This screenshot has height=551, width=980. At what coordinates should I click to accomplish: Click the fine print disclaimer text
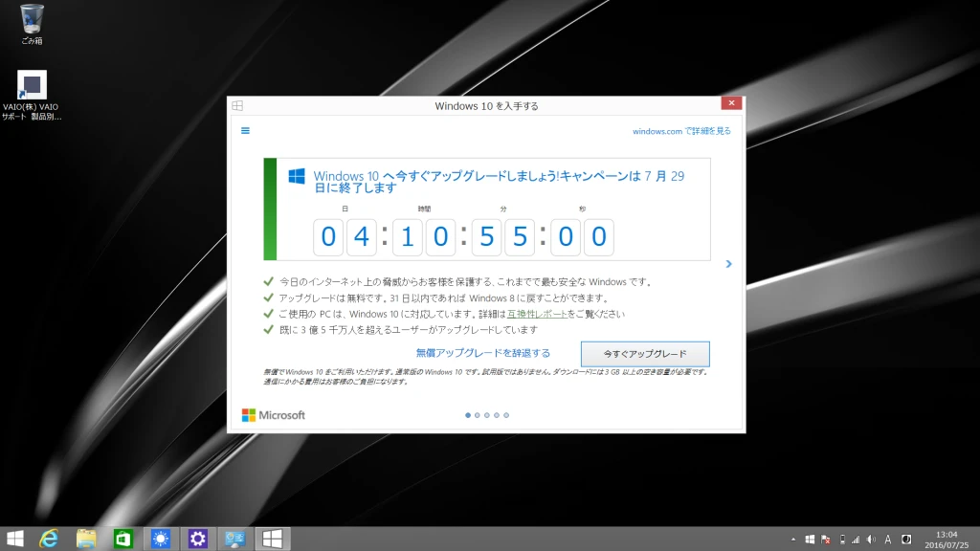point(486,377)
